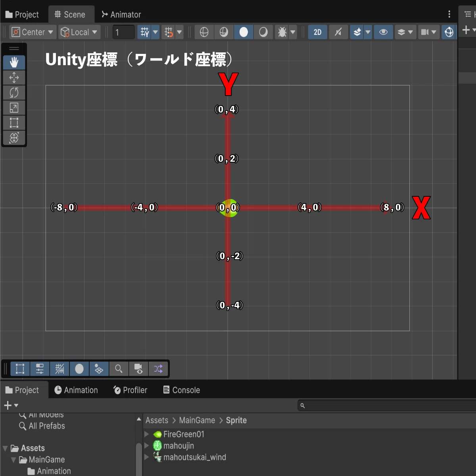Toggle grid snapping button
Image resolution: width=476 pixels, height=476 pixels.
(144, 32)
